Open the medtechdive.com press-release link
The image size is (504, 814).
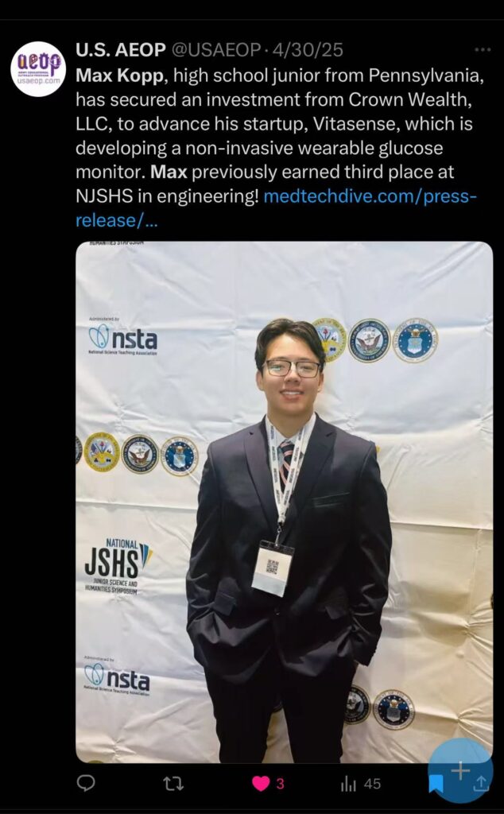pos(275,209)
